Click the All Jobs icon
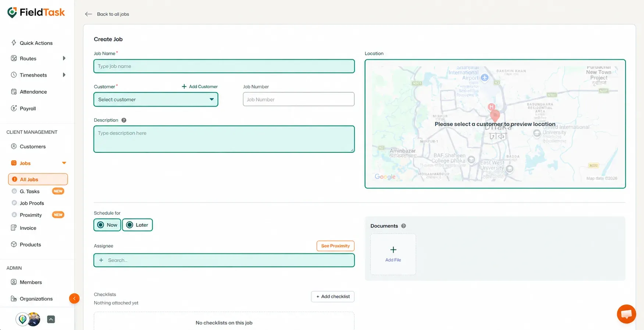 pos(14,179)
